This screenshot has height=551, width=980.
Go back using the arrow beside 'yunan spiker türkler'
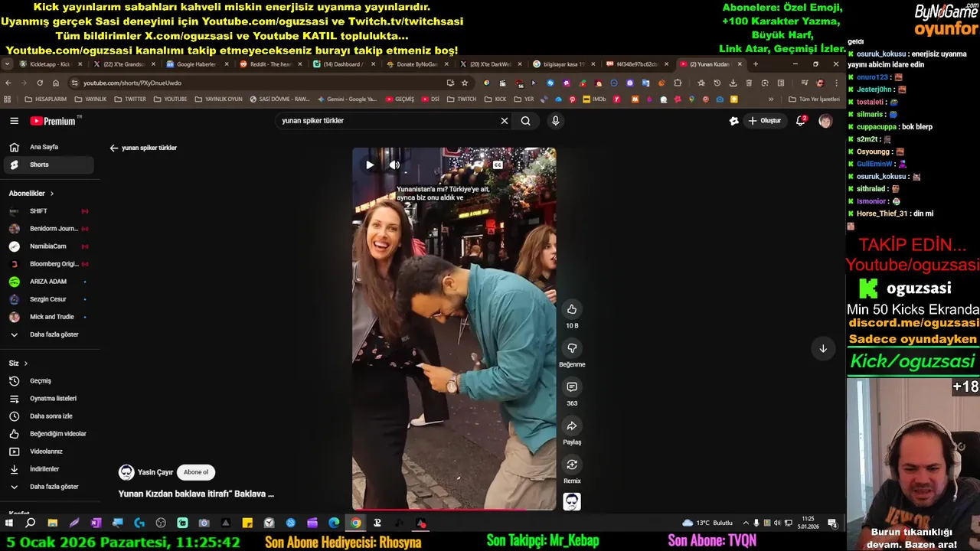114,148
